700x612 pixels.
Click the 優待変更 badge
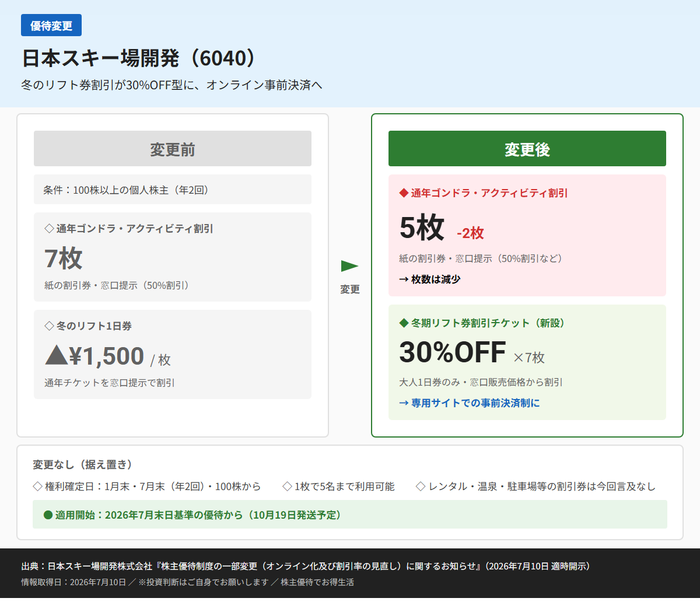tap(51, 26)
